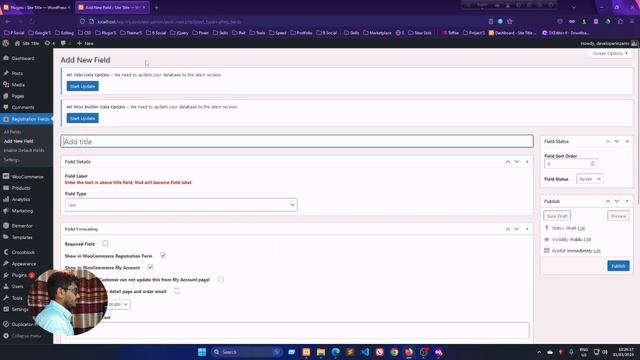The height and width of the screenshot is (360, 640).
Task: Click the updates icon in admin bar
Action: [x=47, y=43]
